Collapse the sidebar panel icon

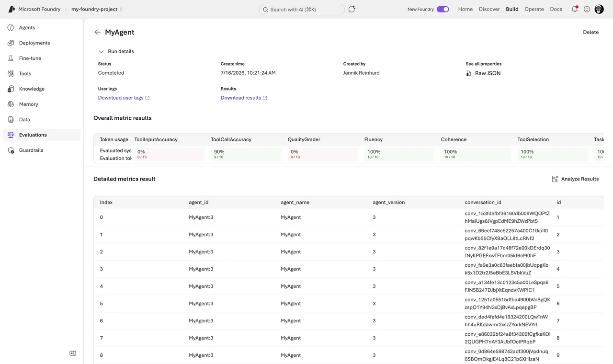pyautogui.click(x=73, y=353)
